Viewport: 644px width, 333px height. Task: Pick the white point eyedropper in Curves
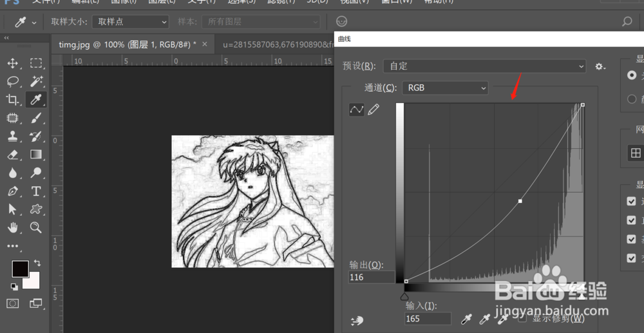pyautogui.click(x=504, y=319)
